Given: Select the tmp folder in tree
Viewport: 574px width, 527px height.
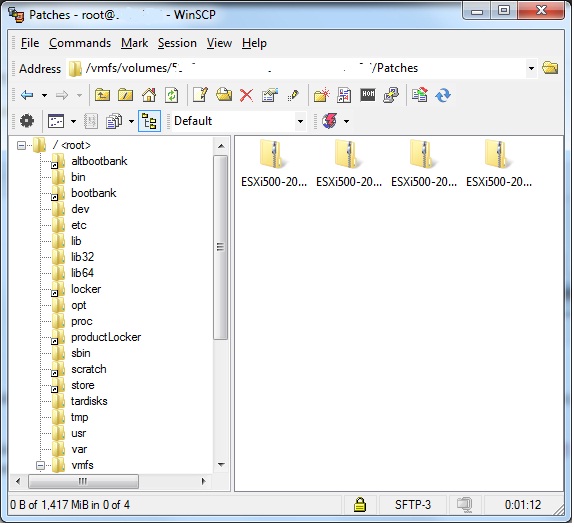Looking at the screenshot, I should 79,417.
